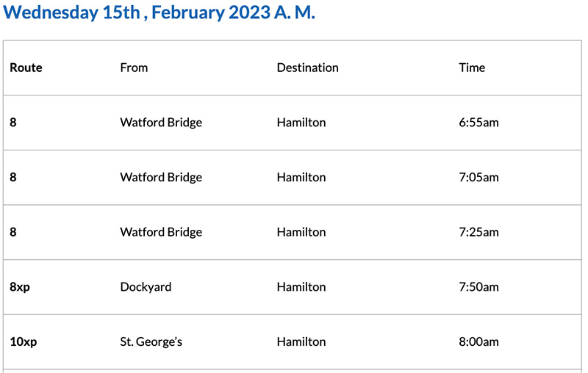
Task: Select the 7:50am departure time
Action: click(x=478, y=286)
